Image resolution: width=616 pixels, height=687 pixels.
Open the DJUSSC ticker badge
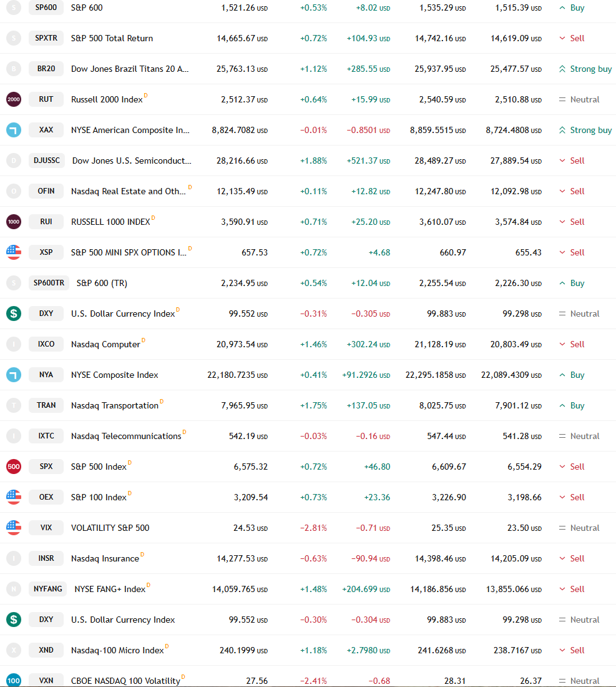tap(47, 161)
